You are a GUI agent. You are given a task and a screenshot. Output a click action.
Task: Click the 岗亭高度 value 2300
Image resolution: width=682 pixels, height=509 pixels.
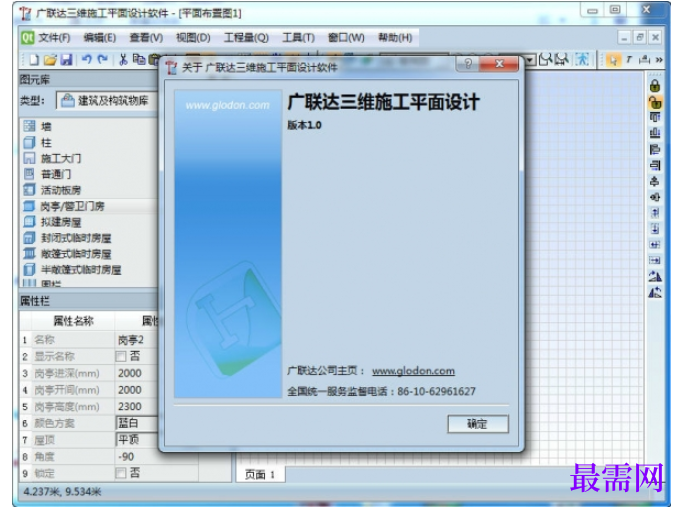130,406
